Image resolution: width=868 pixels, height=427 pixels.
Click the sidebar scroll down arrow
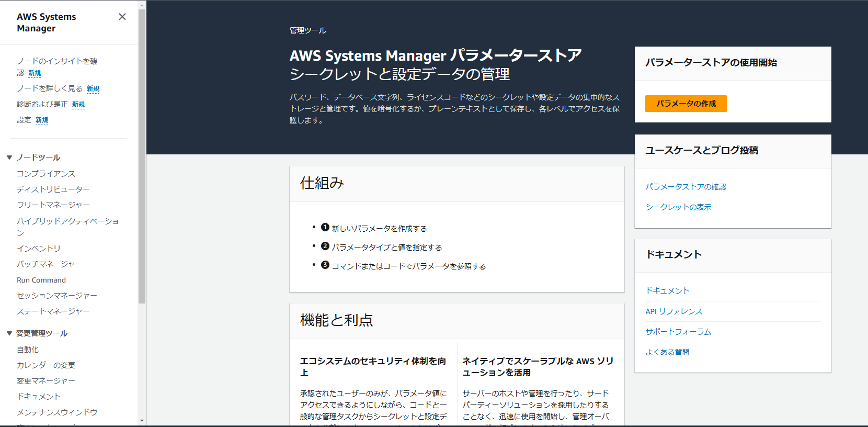pos(142,421)
